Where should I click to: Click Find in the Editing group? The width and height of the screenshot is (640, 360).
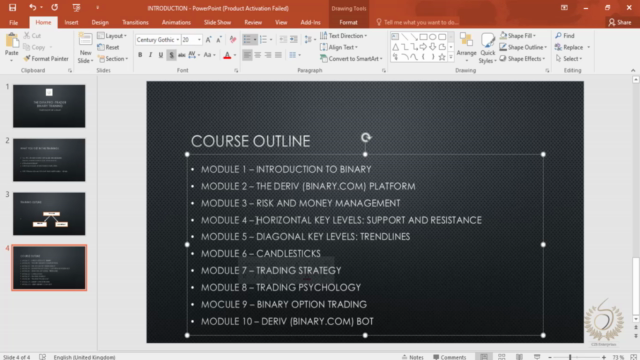pos(564,36)
